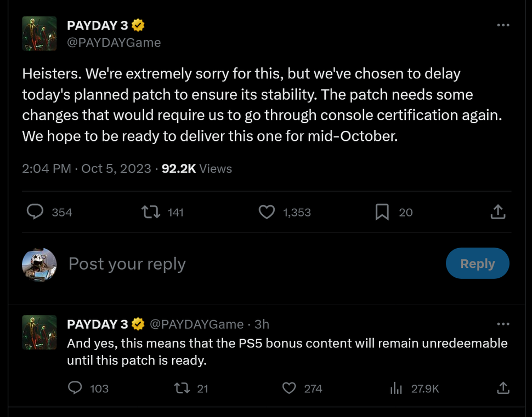Like the main patch delay post
Viewport: 532px width, 417px height.
pyautogui.click(x=267, y=212)
